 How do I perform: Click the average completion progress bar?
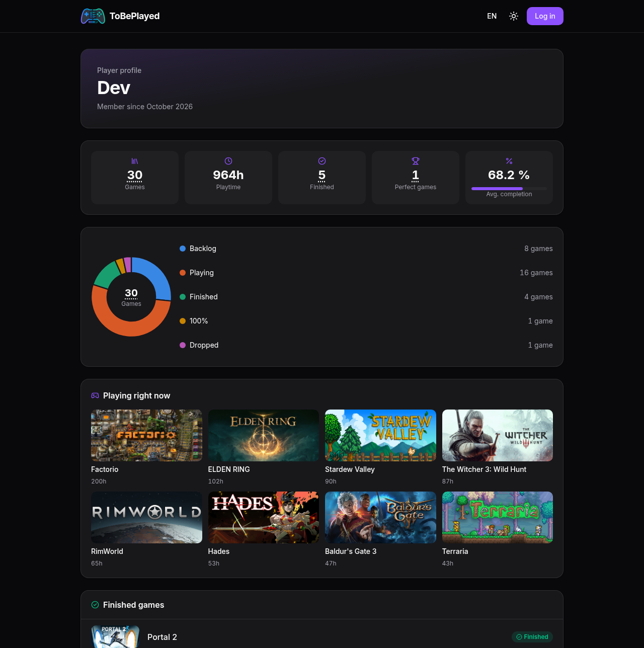coord(509,189)
